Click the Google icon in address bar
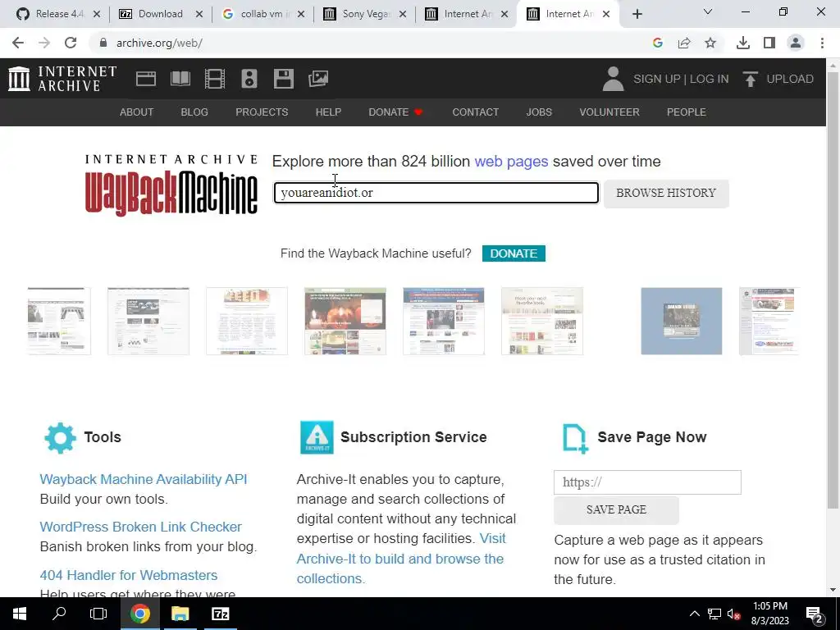This screenshot has width=840, height=630. pyautogui.click(x=658, y=43)
